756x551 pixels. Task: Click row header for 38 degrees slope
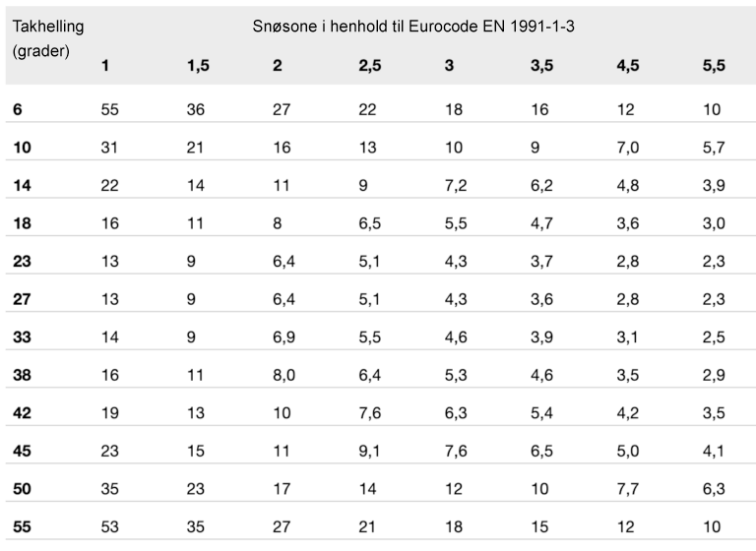coord(23,375)
